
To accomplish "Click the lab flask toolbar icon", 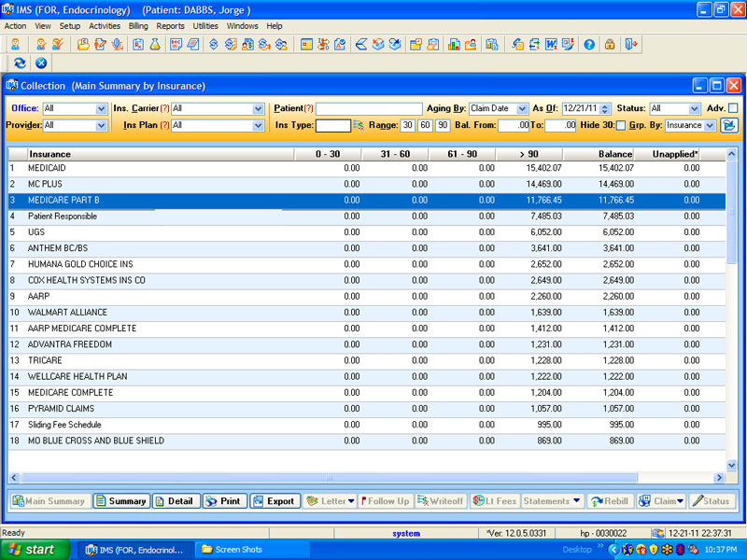I will (x=155, y=44).
